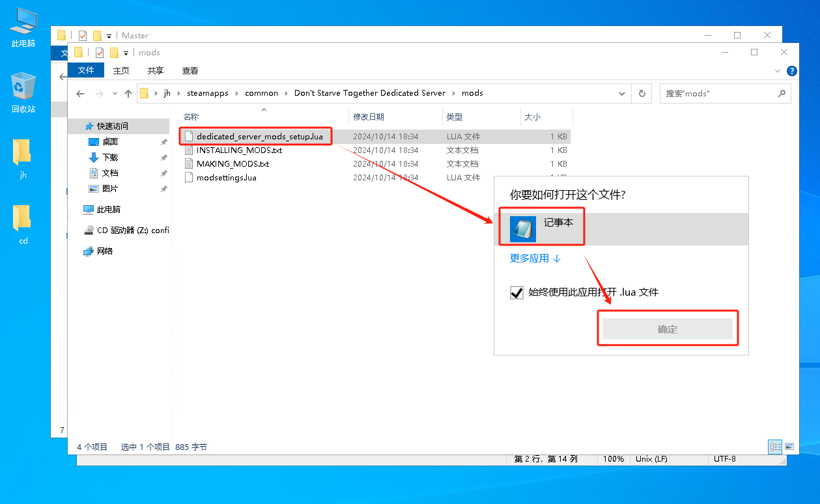
Task: Choose 记事本 as the opening app
Action: [x=621, y=229]
